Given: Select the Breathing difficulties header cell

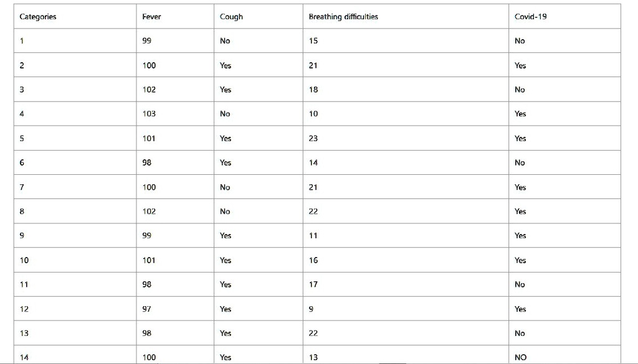Looking at the screenshot, I should 406,17.
